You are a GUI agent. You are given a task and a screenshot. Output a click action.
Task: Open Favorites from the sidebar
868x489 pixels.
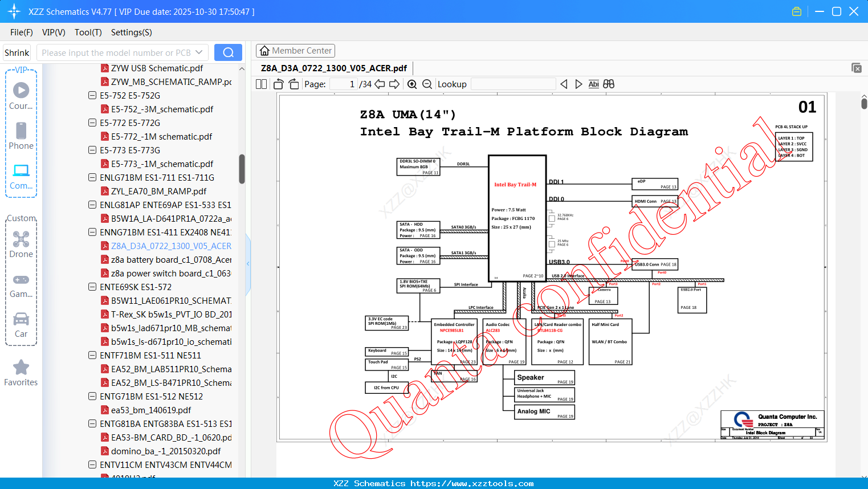[x=21, y=373]
